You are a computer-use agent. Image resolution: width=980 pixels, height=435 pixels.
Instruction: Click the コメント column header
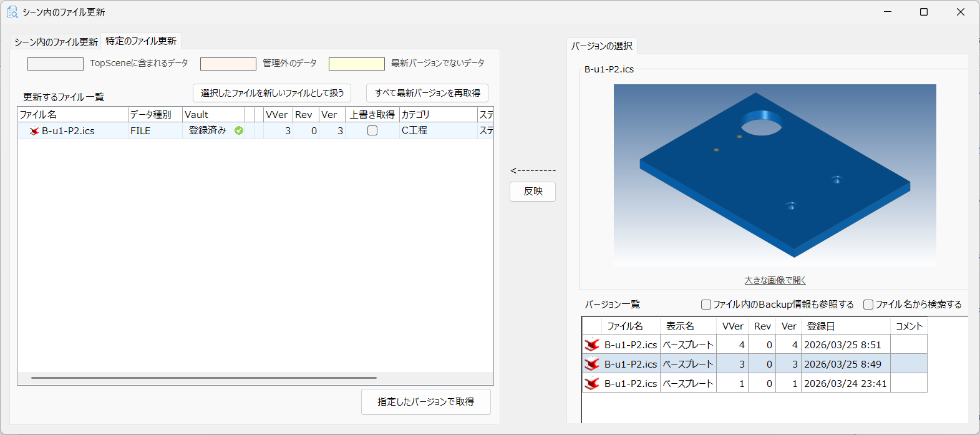tap(909, 326)
